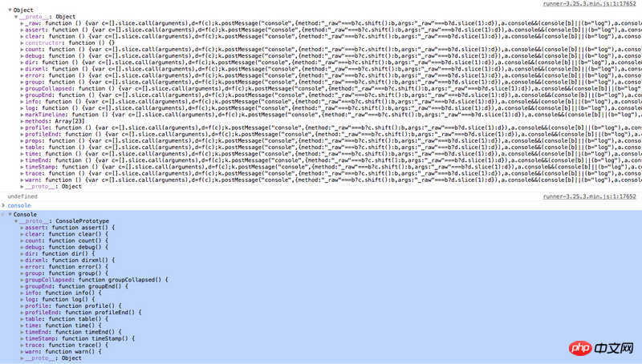Select the undefined output line
Image resolution: width=642 pixels, height=364 pixels.
tap(22, 196)
